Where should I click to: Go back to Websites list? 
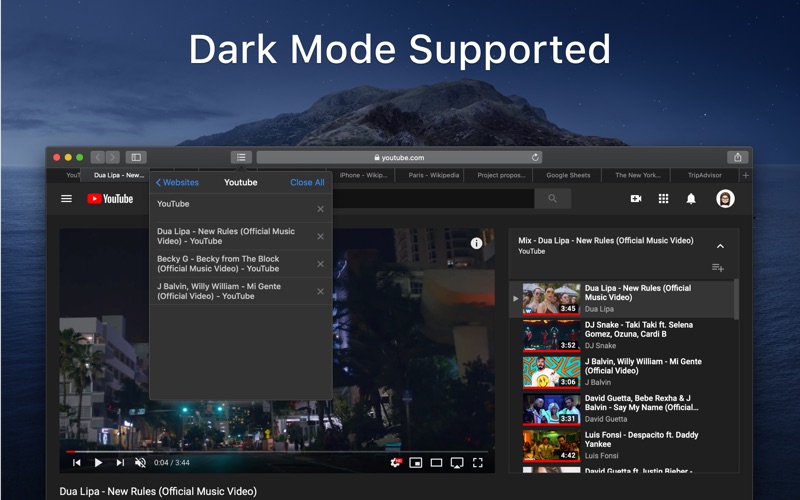(x=177, y=182)
